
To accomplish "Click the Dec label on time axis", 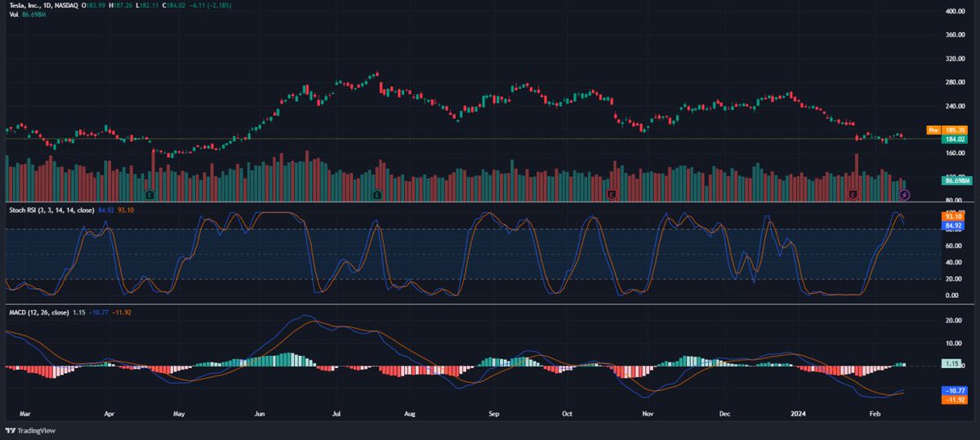I will [725, 414].
